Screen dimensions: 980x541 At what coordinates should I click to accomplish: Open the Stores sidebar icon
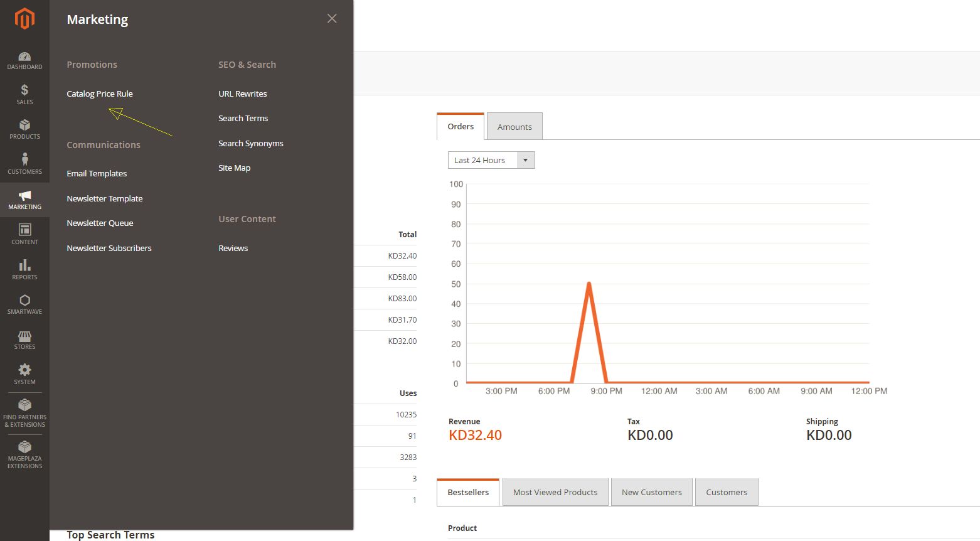coord(24,340)
